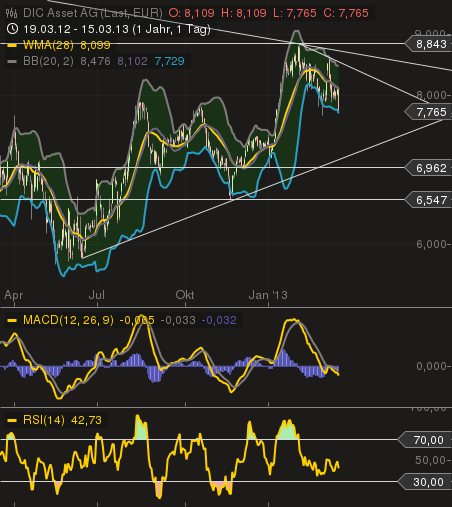Select the 6,547 horizontal line marker
This screenshot has width=452, height=507.
pyautogui.click(x=429, y=200)
